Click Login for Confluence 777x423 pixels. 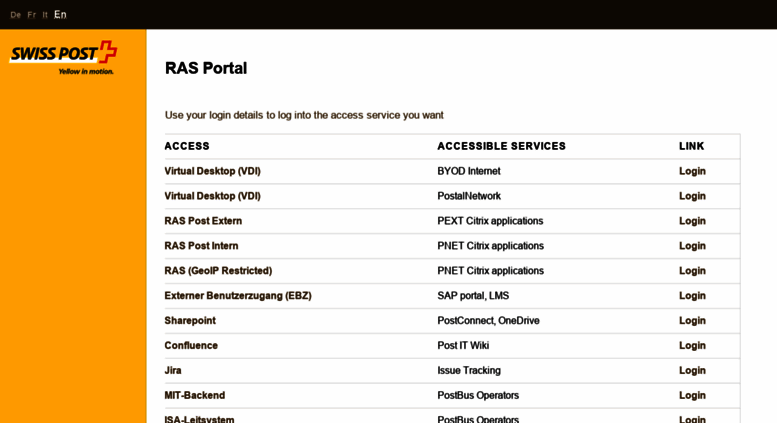pyautogui.click(x=692, y=345)
